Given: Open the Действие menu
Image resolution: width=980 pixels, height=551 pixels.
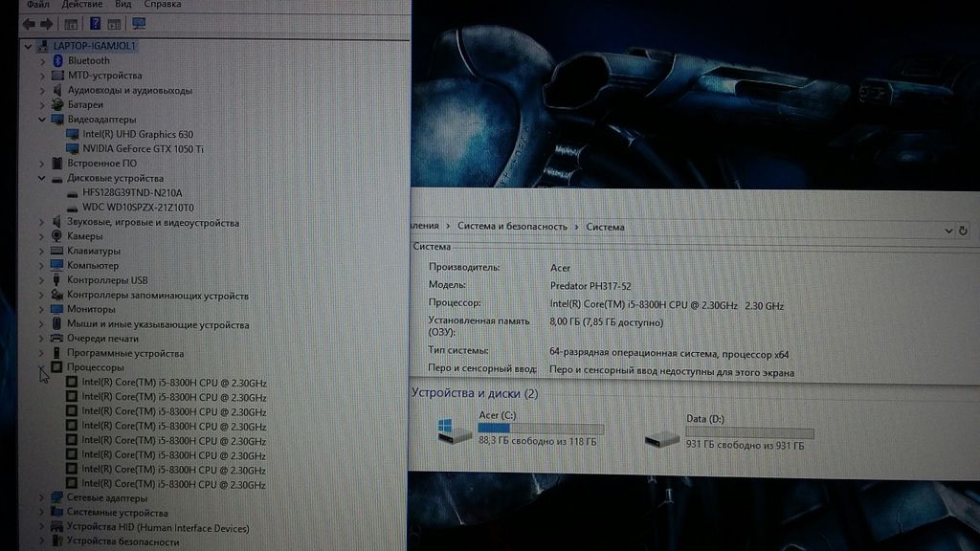Looking at the screenshot, I should (x=82, y=5).
